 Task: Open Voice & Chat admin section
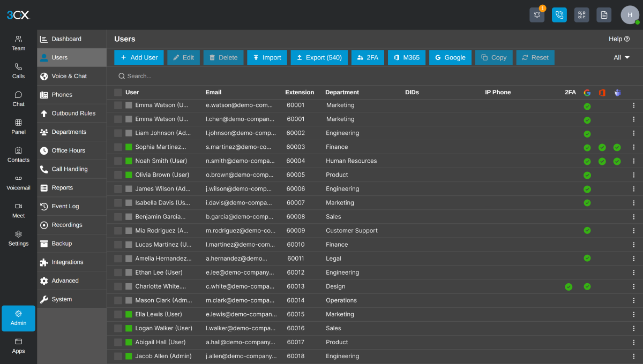click(x=72, y=76)
